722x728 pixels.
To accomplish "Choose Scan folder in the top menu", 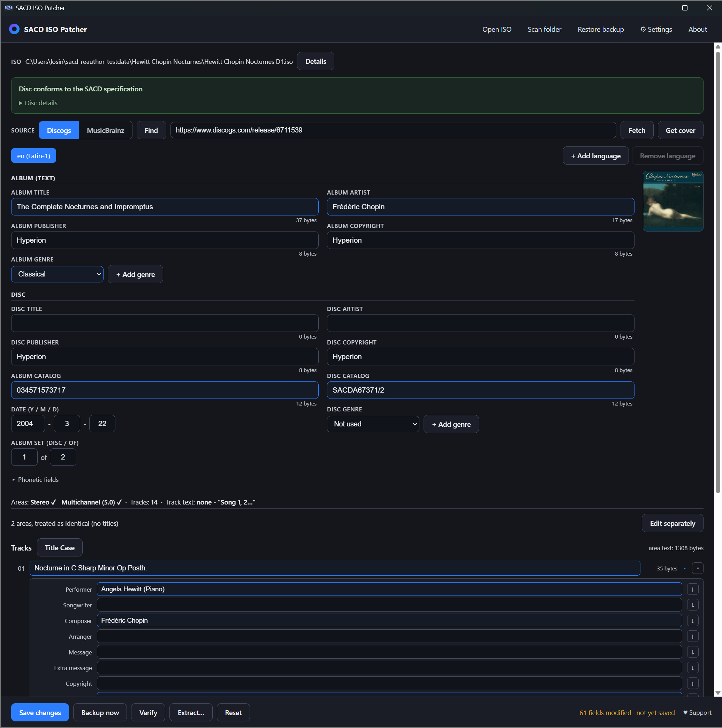I will [x=544, y=29].
